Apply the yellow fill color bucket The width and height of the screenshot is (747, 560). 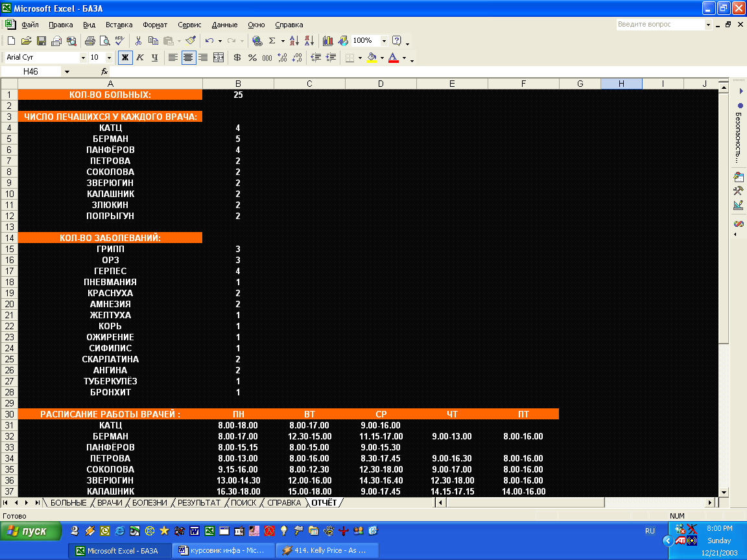click(372, 58)
